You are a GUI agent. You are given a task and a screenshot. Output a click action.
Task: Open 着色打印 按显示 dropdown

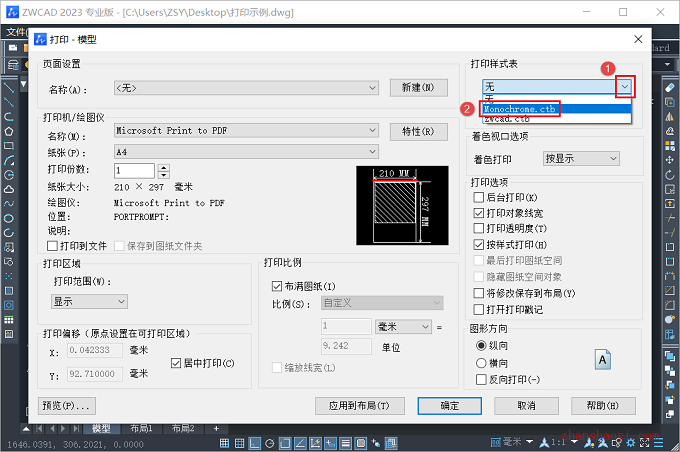[x=581, y=159]
